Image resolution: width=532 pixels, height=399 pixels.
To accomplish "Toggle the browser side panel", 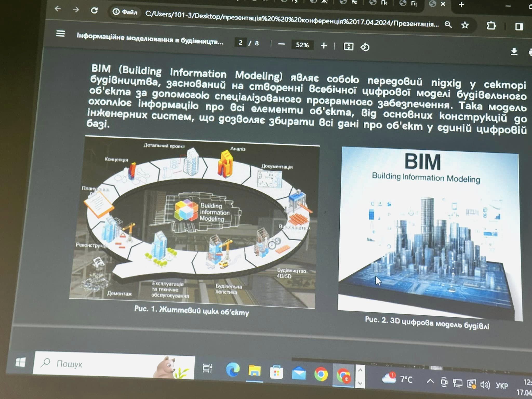I will click(x=519, y=26).
